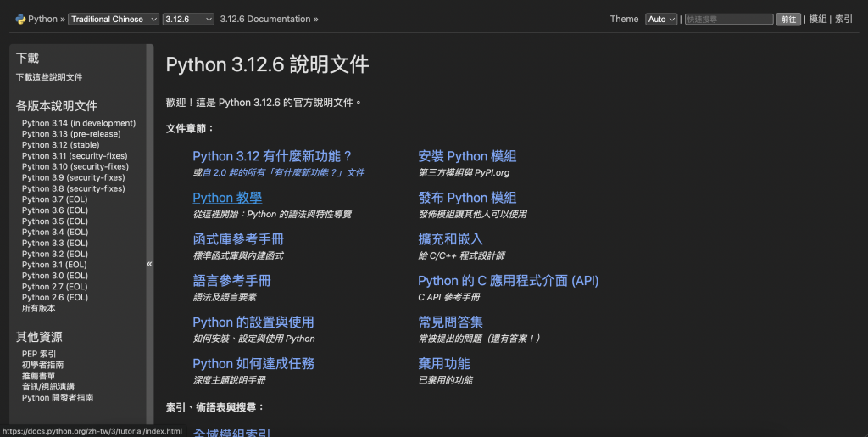The width and height of the screenshot is (868, 437).
Task: Open the 初學者指南 link
Action: 42,365
